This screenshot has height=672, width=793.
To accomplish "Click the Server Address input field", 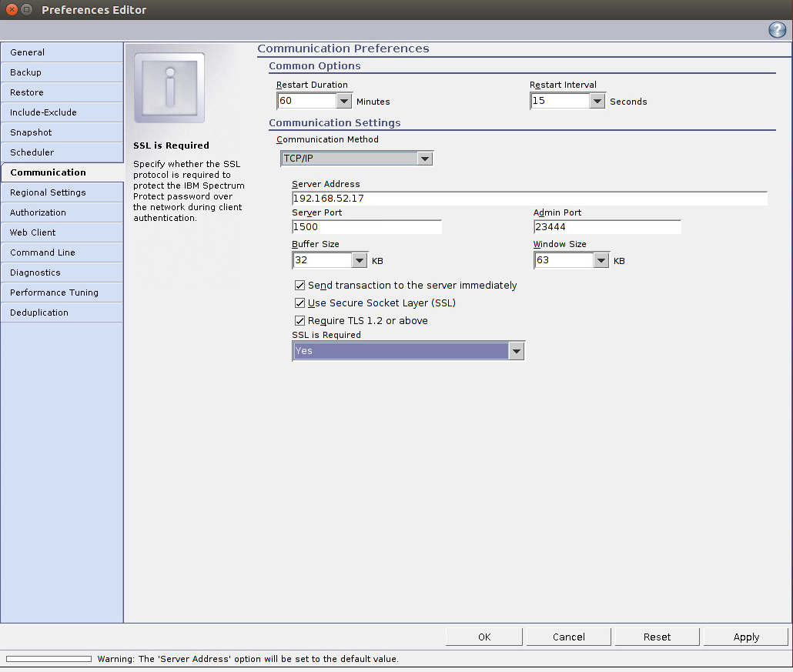I will pyautogui.click(x=529, y=199).
